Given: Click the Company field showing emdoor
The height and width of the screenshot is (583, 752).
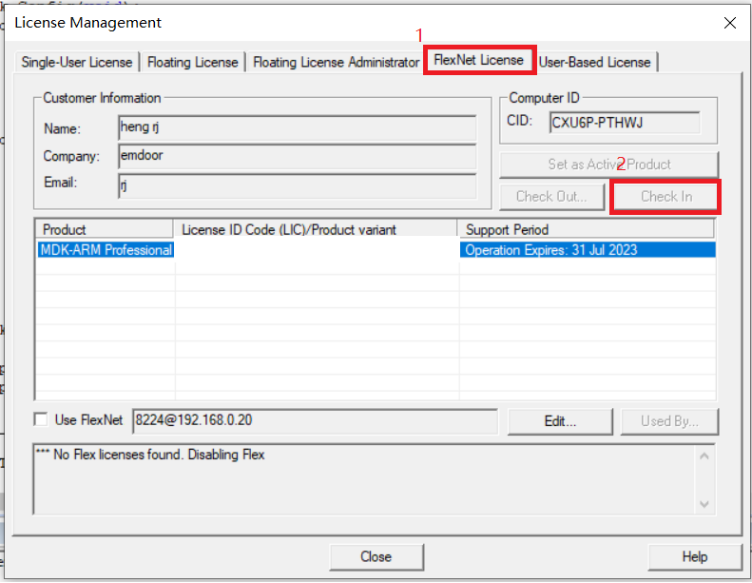Looking at the screenshot, I should tap(295, 156).
